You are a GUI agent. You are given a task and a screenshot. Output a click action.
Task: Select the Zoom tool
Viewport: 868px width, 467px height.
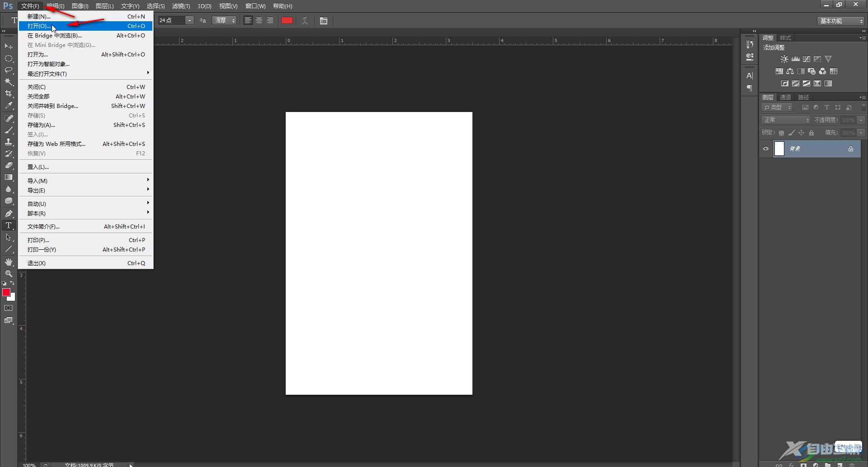pyautogui.click(x=9, y=274)
